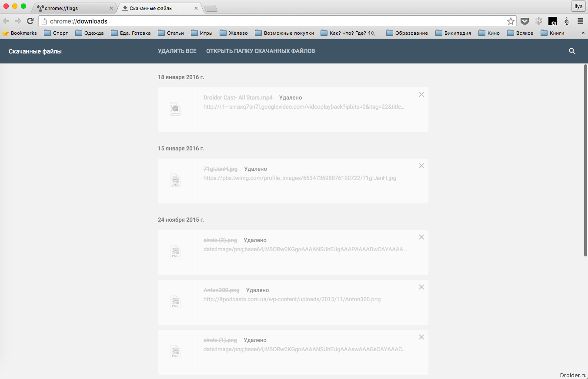Open a new tab

point(210,8)
